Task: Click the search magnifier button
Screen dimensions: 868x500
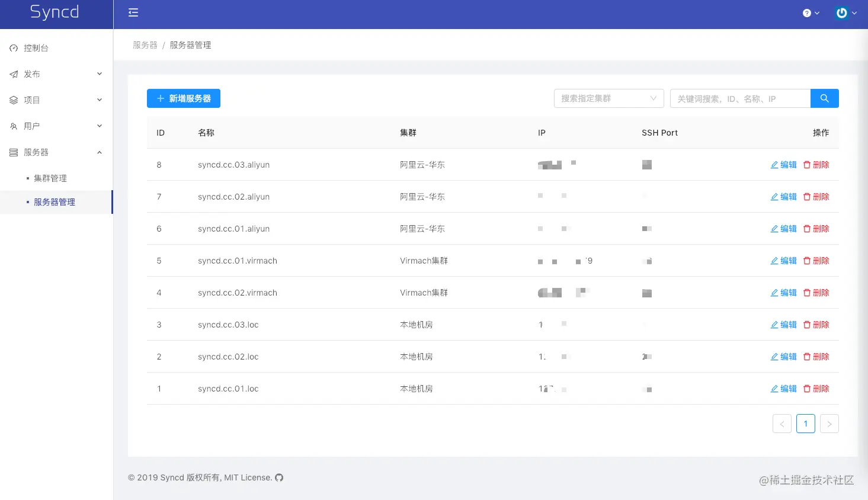Action: pyautogui.click(x=824, y=98)
